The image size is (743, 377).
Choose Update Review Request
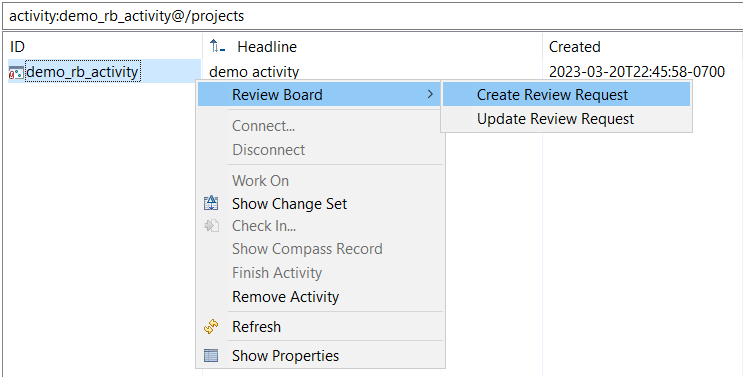coord(566,119)
